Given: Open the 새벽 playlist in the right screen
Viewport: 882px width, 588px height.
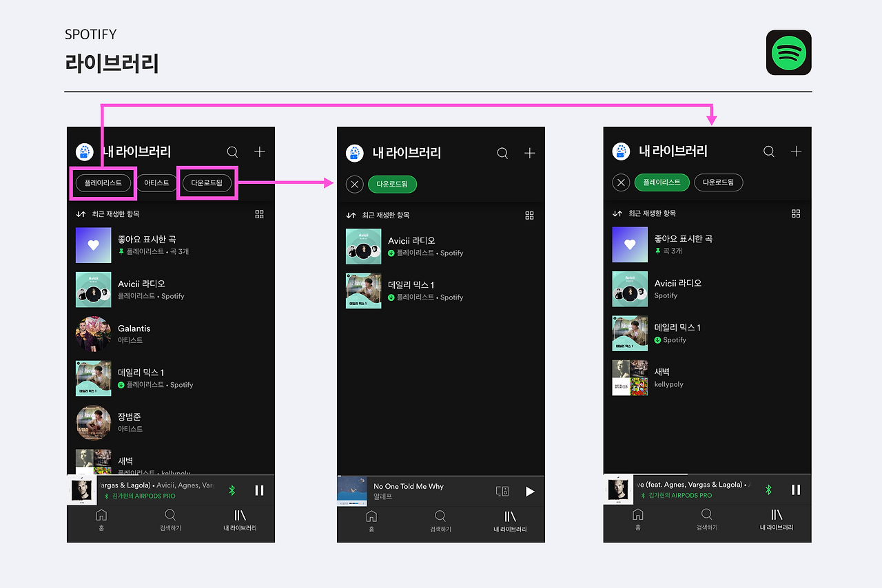Looking at the screenshot, I should coord(708,377).
